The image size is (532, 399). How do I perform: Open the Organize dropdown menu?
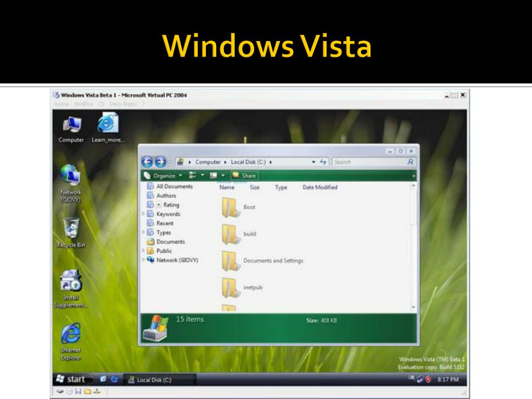click(x=163, y=176)
